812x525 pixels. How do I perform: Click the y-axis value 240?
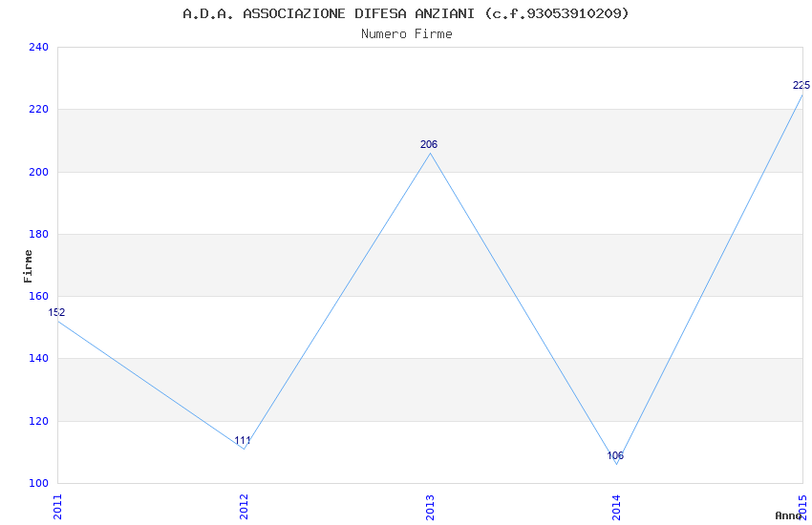38,47
